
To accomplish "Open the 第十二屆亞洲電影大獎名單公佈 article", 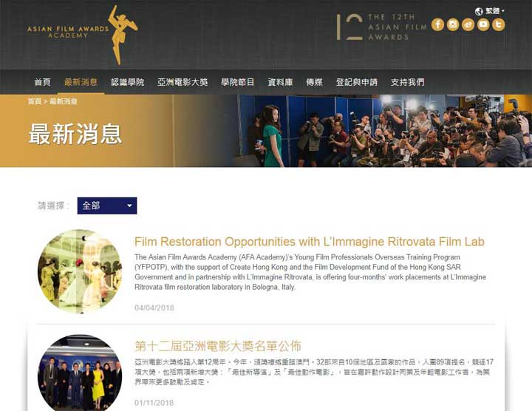I will [x=218, y=346].
